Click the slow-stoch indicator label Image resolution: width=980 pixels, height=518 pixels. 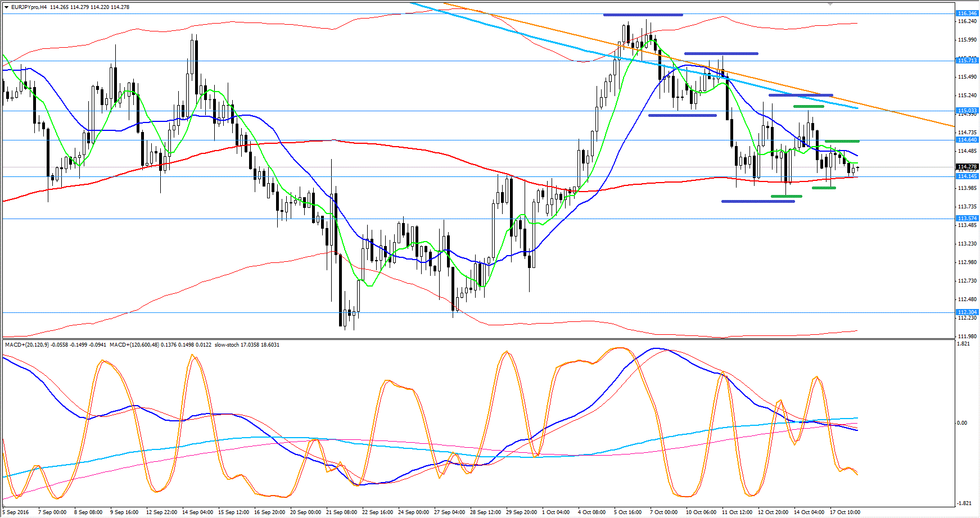(x=228, y=344)
